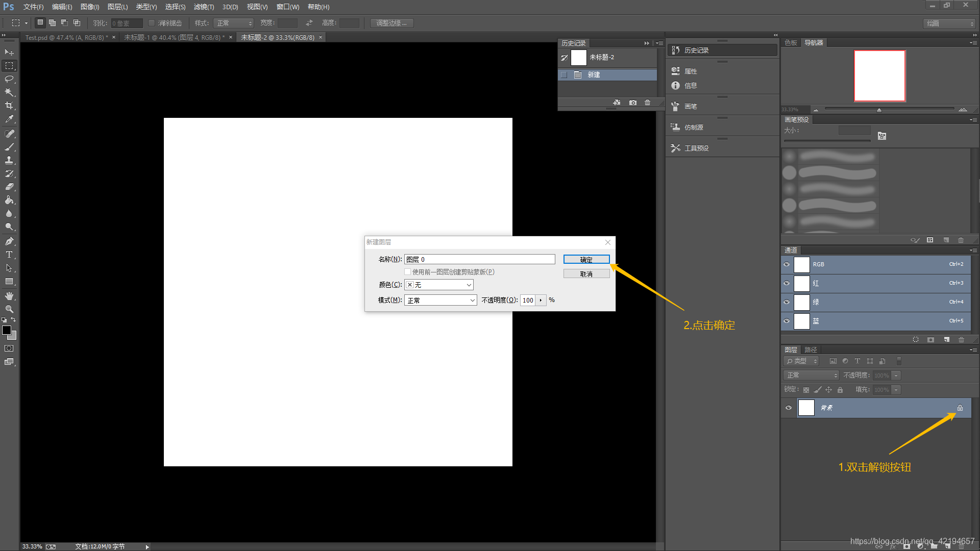Create new snapshot camera icon in History

[633, 103]
